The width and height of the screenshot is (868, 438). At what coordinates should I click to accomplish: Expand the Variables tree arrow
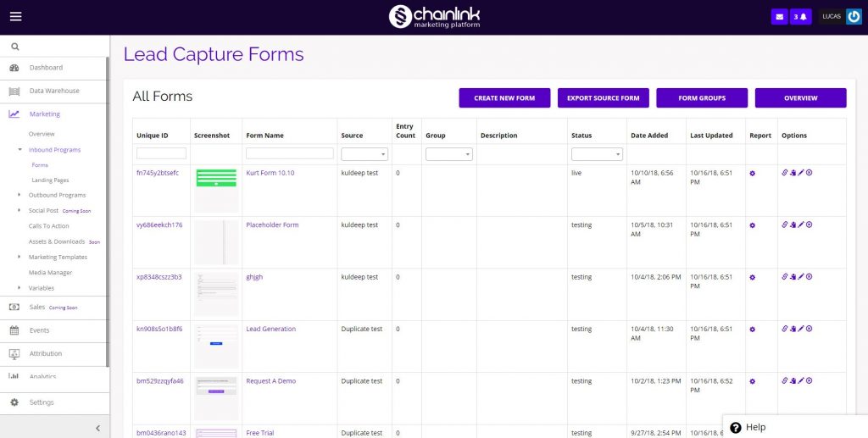point(19,287)
